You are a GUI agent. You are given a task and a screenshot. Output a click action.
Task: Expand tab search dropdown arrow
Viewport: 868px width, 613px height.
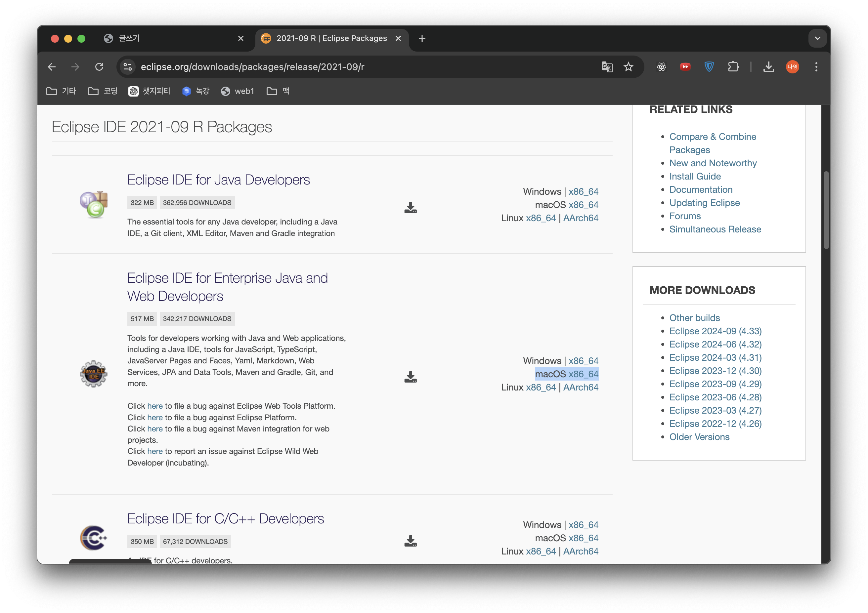click(x=817, y=38)
